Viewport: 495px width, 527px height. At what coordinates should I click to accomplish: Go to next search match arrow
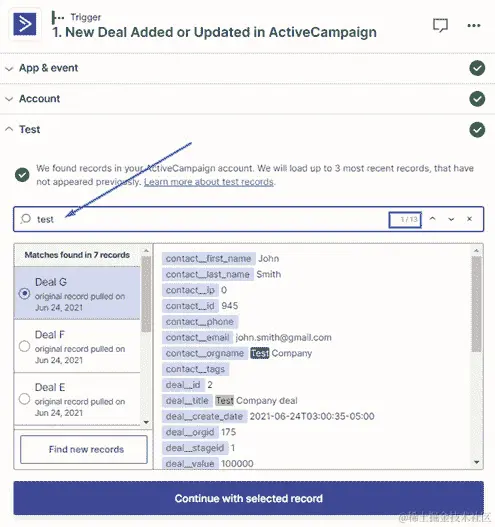451,219
